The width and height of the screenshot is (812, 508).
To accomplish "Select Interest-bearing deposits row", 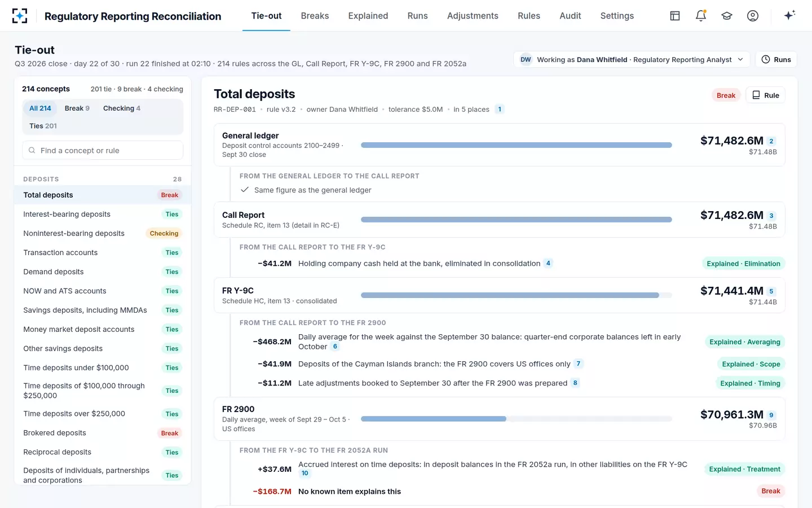I will [x=103, y=214].
